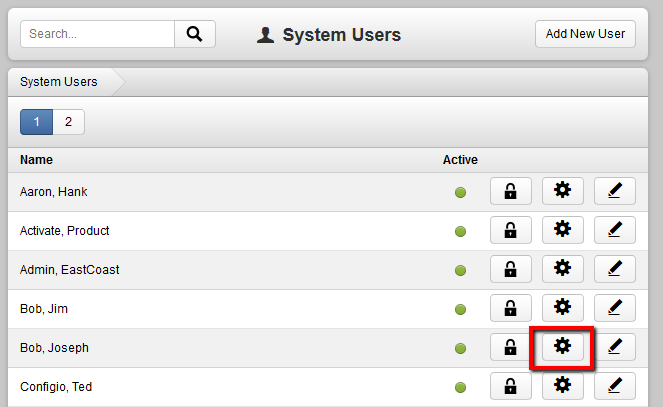
Task: Click the Active column header
Action: click(460, 160)
